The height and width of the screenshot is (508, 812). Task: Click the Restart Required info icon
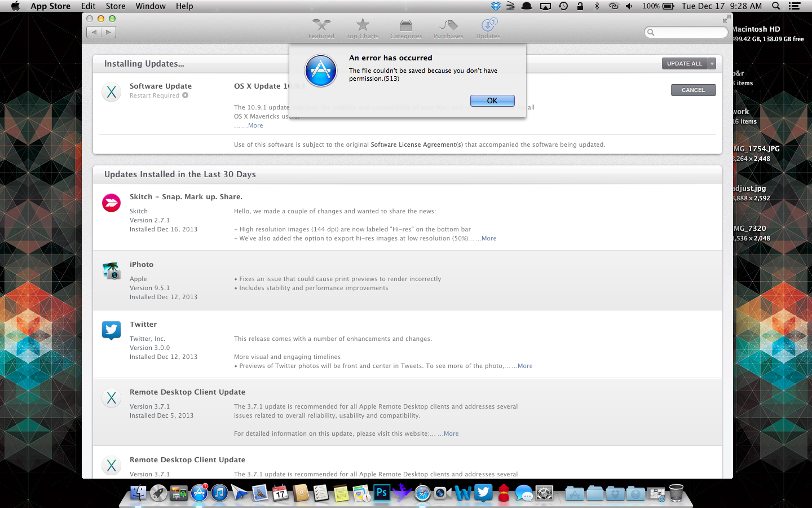185,95
